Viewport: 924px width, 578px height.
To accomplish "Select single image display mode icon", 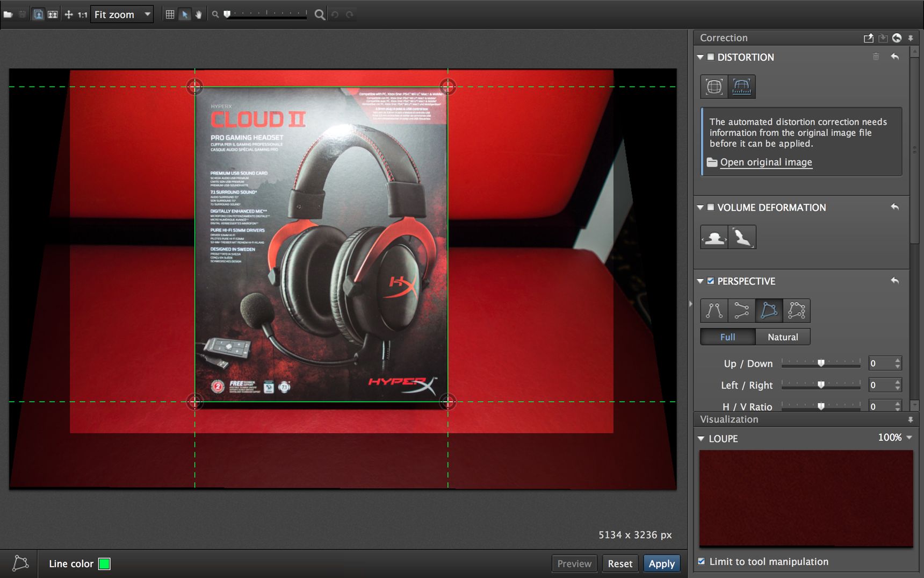I will [x=38, y=15].
